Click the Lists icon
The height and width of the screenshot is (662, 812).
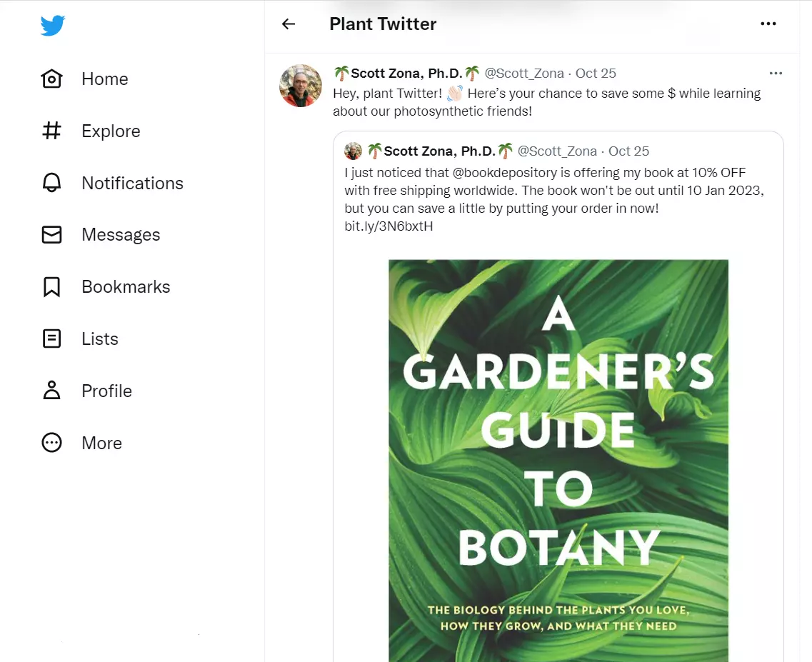click(x=52, y=339)
